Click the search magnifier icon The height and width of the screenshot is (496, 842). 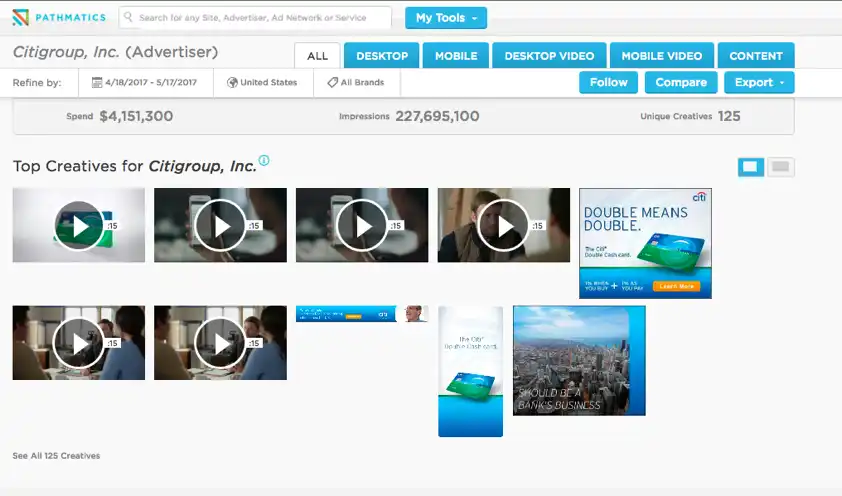point(128,17)
